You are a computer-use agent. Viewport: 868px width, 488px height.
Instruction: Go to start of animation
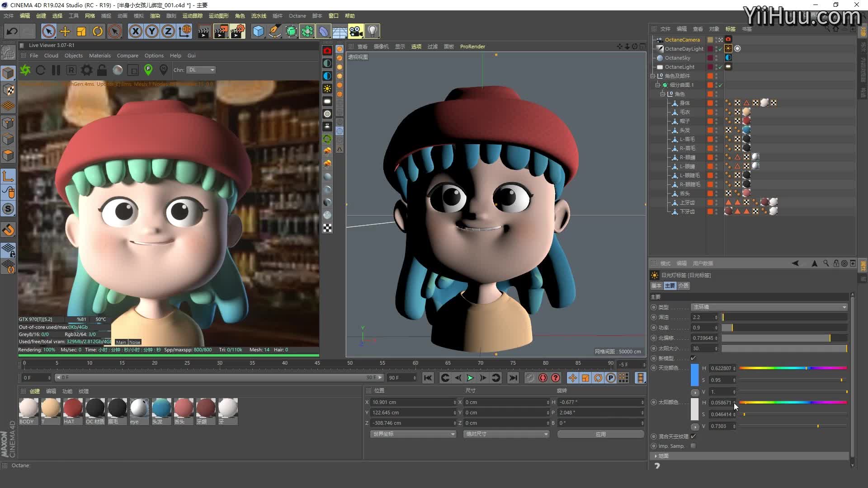(x=428, y=378)
